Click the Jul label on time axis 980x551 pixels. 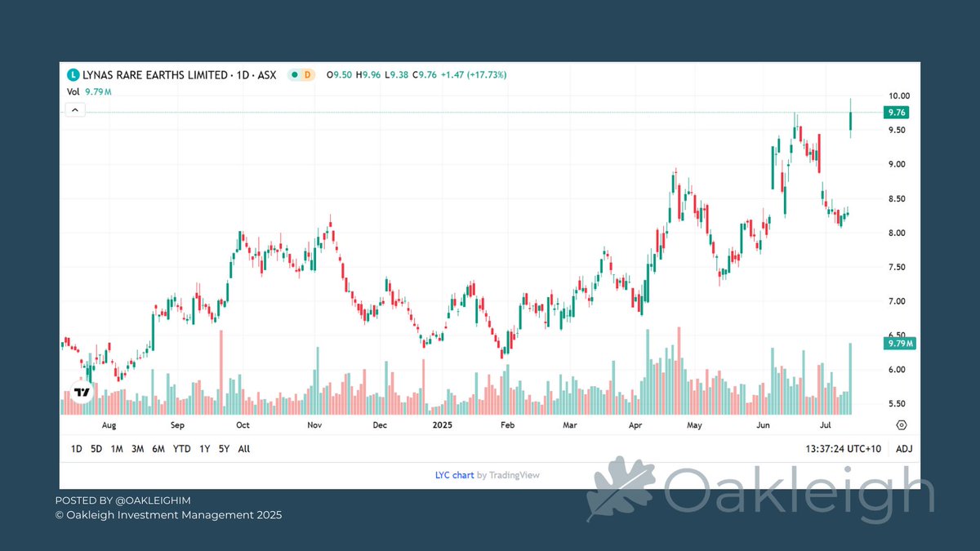pos(826,425)
